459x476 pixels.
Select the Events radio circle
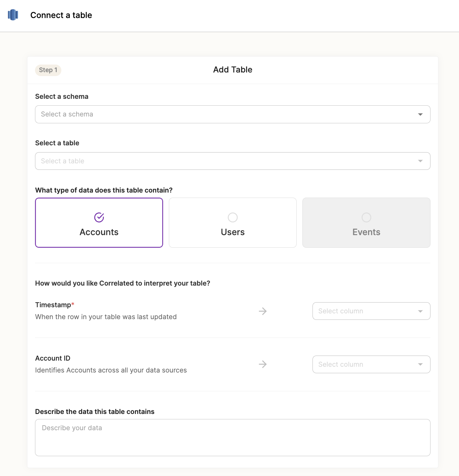coord(366,217)
